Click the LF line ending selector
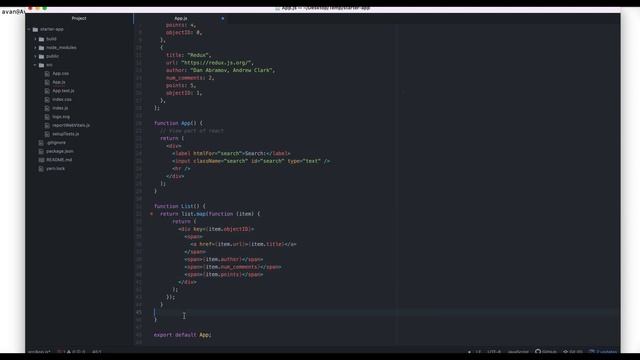640x360 pixels. point(478,351)
